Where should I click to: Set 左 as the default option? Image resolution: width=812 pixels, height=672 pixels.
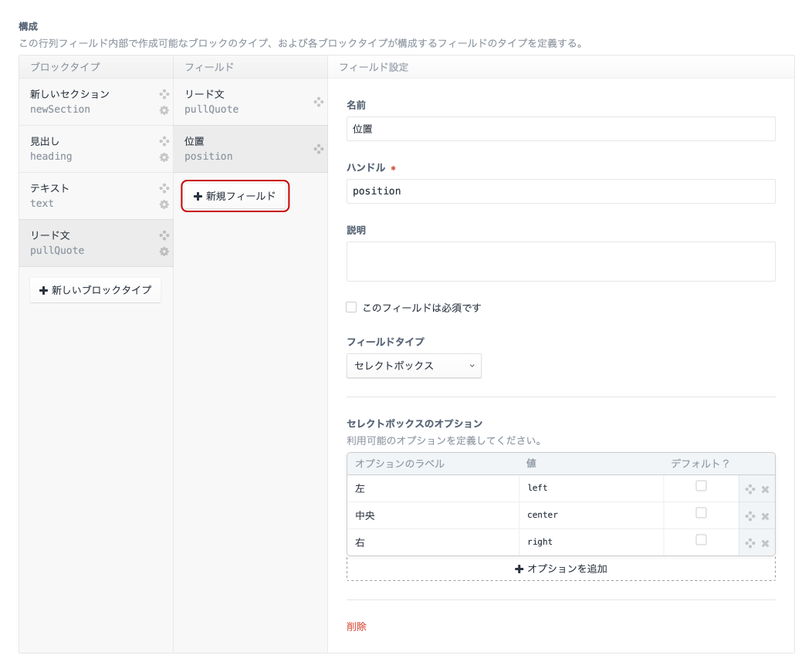[701, 488]
